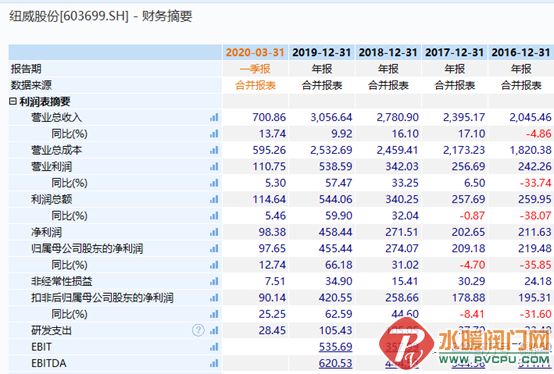Image resolution: width=554 pixels, height=374 pixels.
Task: Click the 一季报 cell
Action: 255,69
